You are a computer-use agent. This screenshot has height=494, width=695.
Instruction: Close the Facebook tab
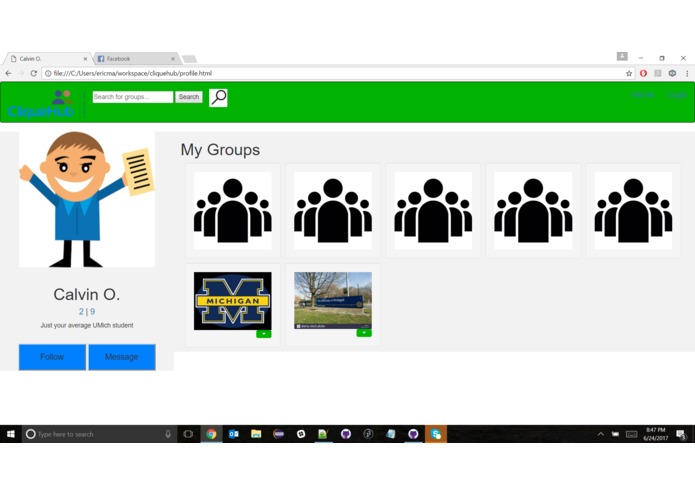(173, 58)
